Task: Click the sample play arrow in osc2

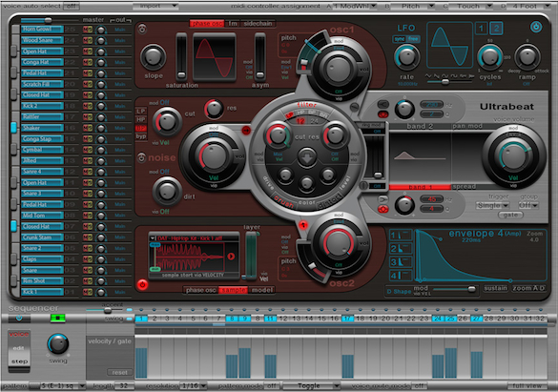Action: coord(231,257)
